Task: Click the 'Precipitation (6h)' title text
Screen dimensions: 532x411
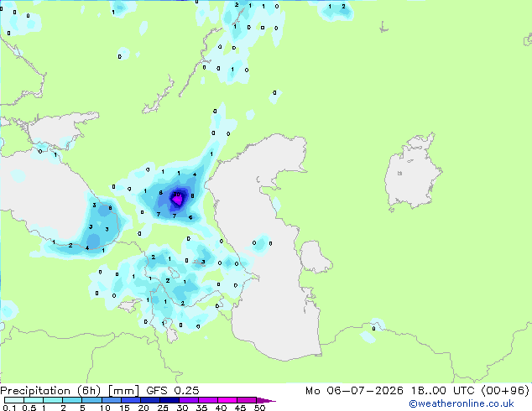Action: click(x=50, y=391)
